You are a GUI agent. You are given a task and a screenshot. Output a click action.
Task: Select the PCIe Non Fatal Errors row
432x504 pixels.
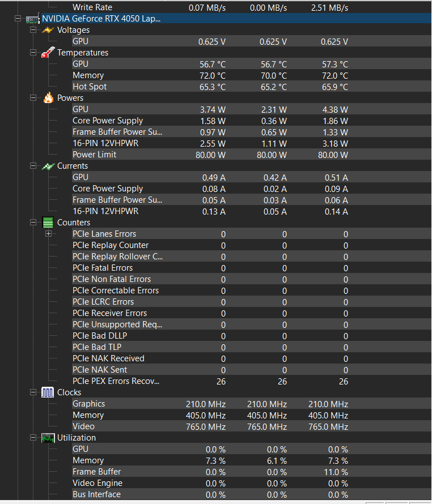(252, 279)
